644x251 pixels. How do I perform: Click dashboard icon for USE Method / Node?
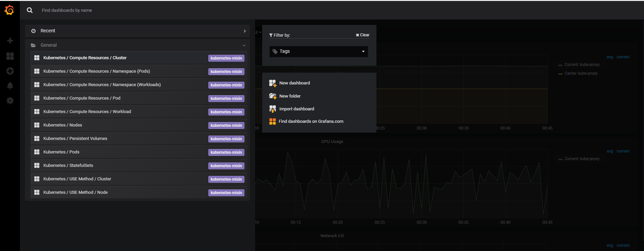[37, 192]
